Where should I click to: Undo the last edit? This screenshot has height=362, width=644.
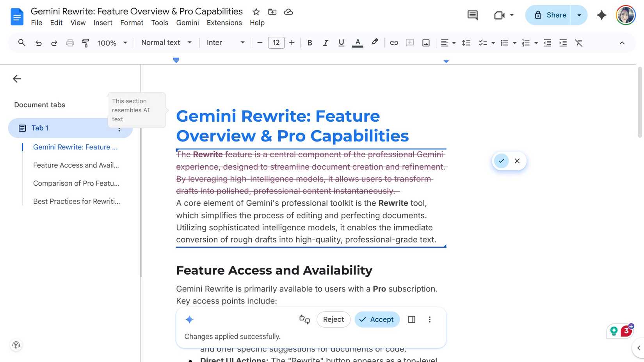tap(38, 43)
